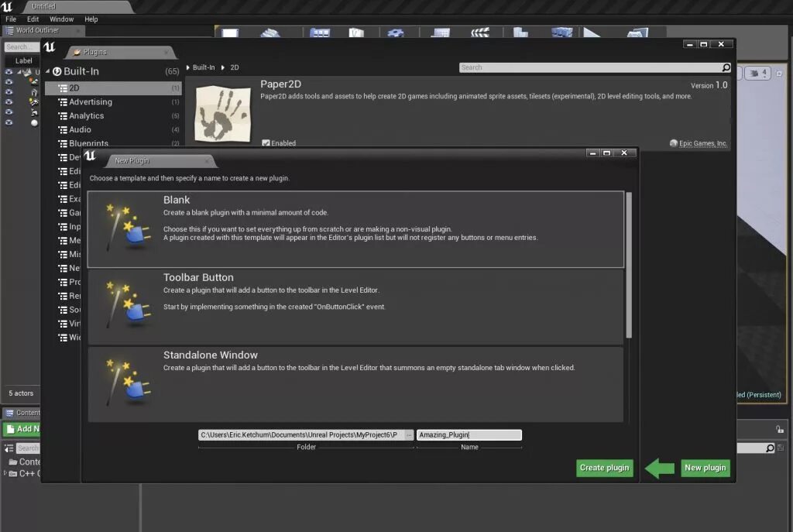This screenshot has height=532, width=793.
Task: Click the World Outliner Search box
Action: click(x=22, y=47)
